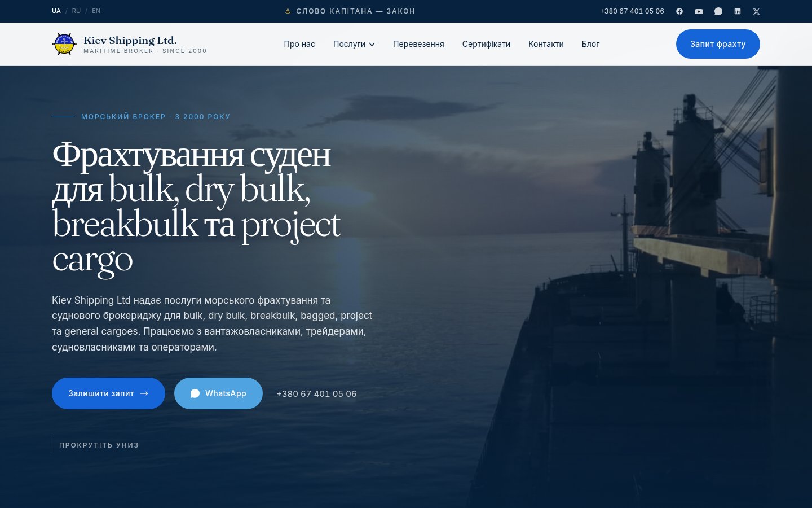Click the Залишити запит button

point(108,393)
